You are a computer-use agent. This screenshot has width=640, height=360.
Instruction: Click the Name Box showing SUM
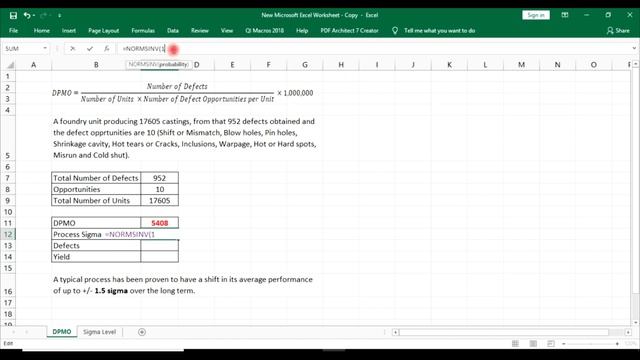click(x=22, y=49)
